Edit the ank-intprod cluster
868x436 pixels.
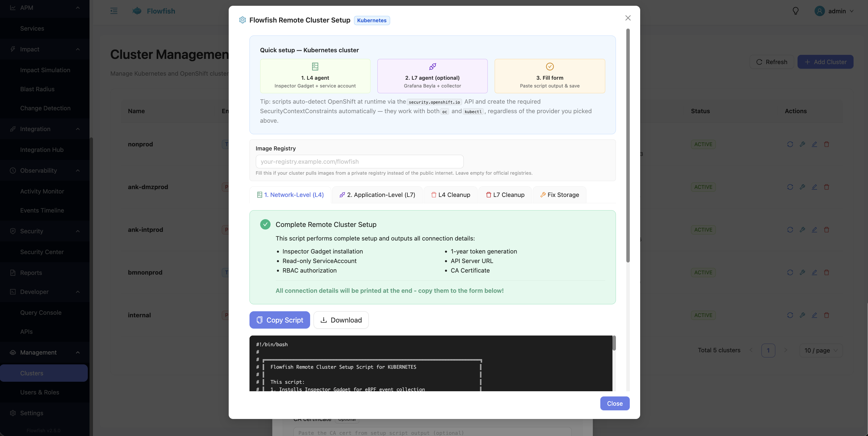point(814,230)
